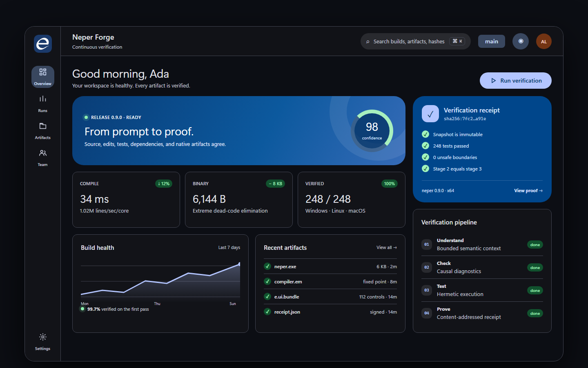Open the Verified 248 / 248 card

coord(352,200)
